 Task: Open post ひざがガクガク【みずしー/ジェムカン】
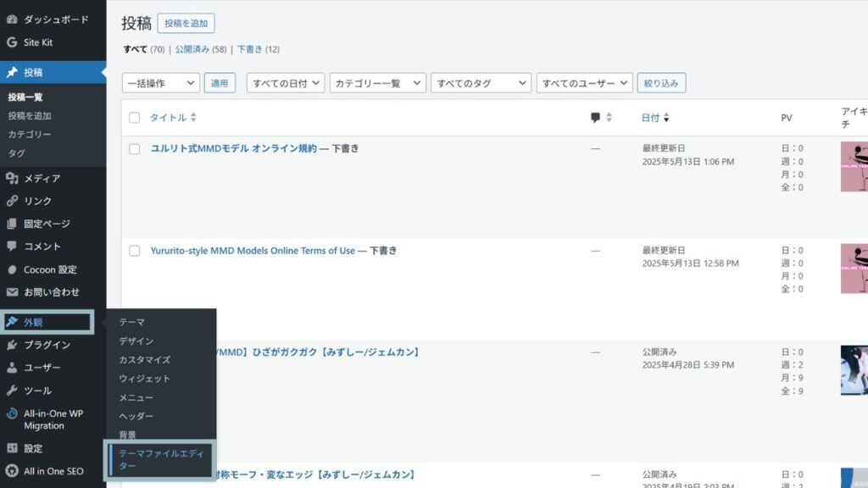(x=318, y=352)
